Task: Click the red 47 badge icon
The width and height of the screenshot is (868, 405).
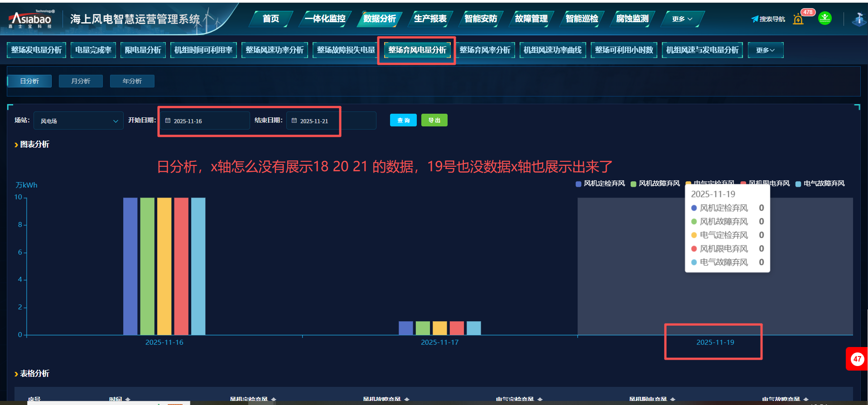Action: coord(857,359)
